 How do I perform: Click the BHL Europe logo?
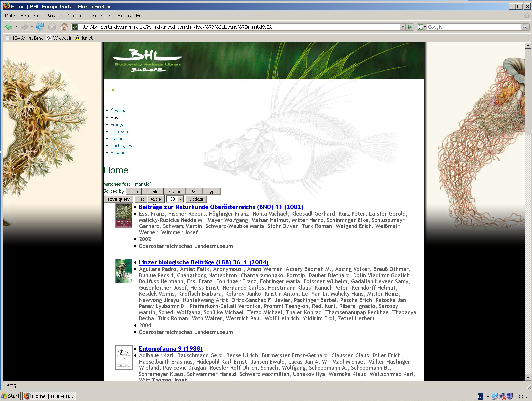click(x=148, y=61)
